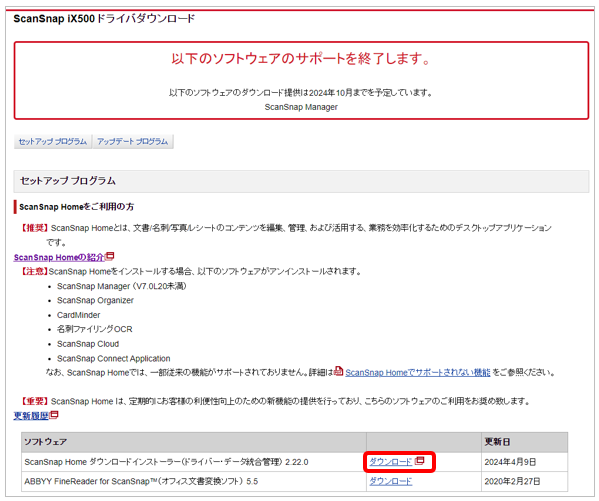The image size is (599, 501).
Task: Download ABBYY FineReader for ScanSnap 5.5
Action: click(x=390, y=481)
